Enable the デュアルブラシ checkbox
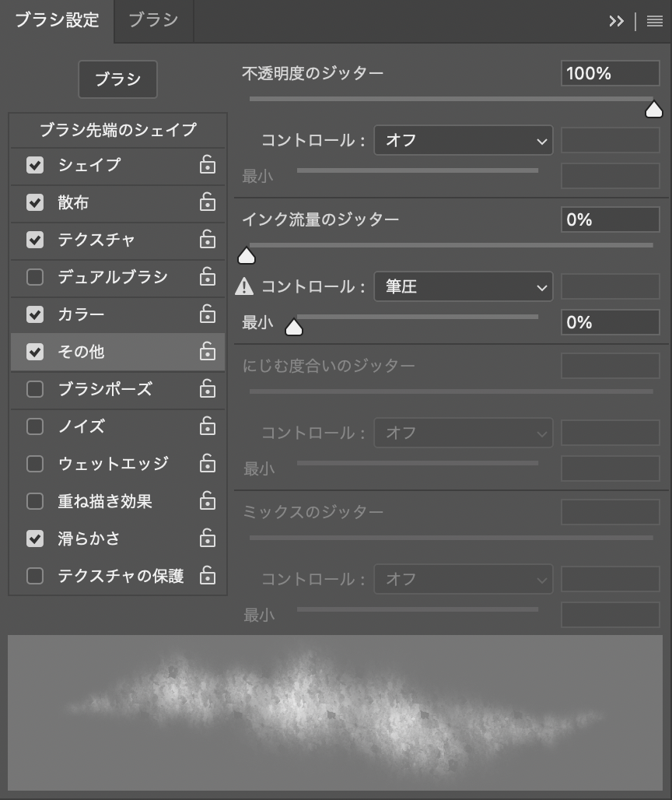Viewport: 672px width, 800px height. (x=35, y=277)
